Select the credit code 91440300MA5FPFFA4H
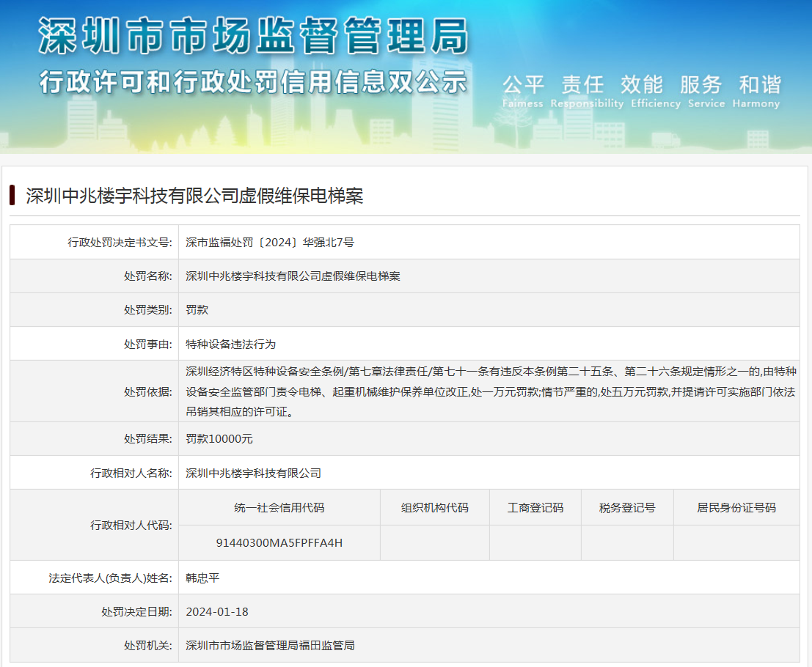The width and height of the screenshot is (812, 667). click(279, 543)
